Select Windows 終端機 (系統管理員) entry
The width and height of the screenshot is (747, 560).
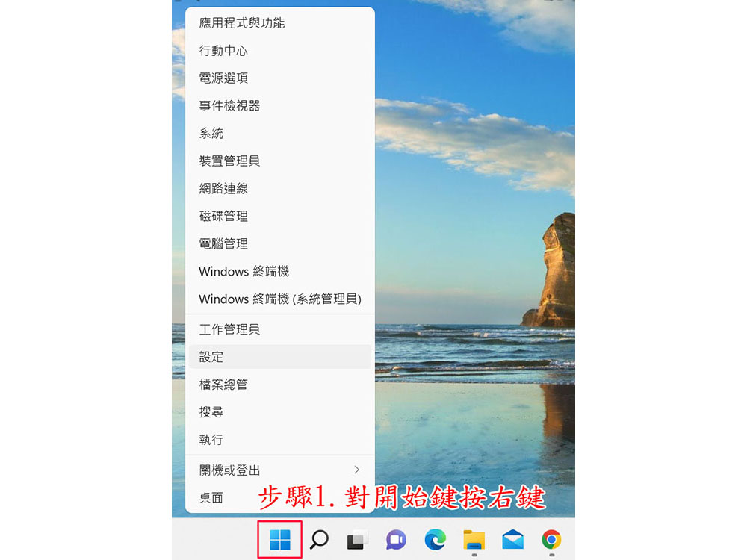pos(279,299)
